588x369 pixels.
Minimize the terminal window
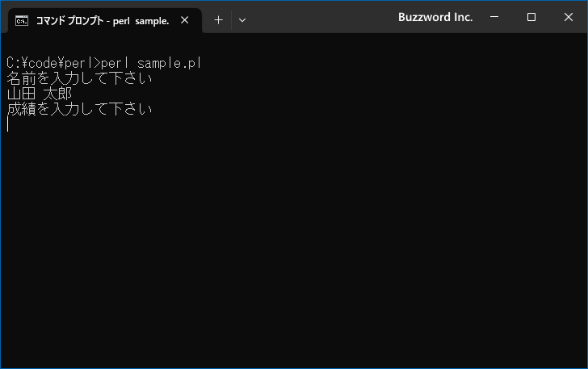click(494, 17)
